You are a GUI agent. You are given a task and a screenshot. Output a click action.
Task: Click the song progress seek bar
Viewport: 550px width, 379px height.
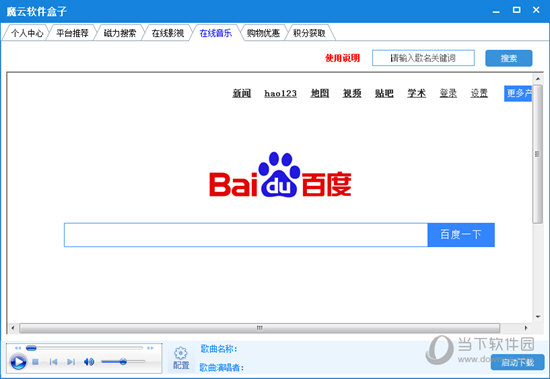(x=85, y=348)
